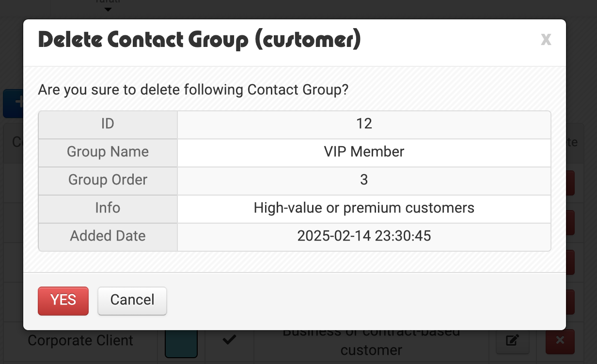Click the Group Order value 3
This screenshot has width=597, height=364.
(x=364, y=180)
